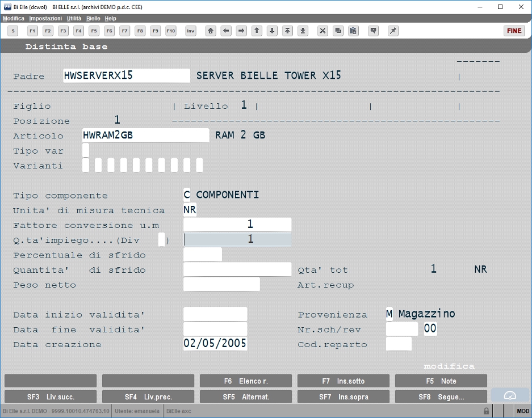
Task: Click the paste (clipboard) toolbar icon
Action: point(353,31)
